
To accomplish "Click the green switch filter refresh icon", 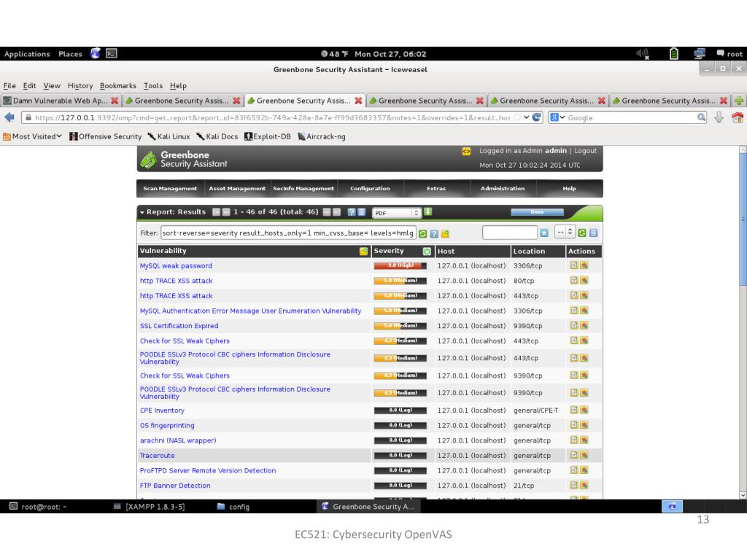I will coord(581,233).
